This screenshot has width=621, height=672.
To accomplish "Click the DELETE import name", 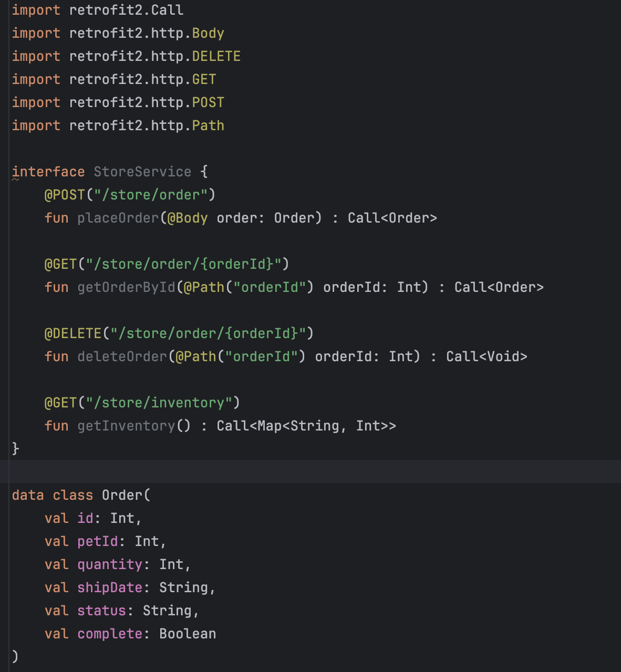I will (216, 56).
